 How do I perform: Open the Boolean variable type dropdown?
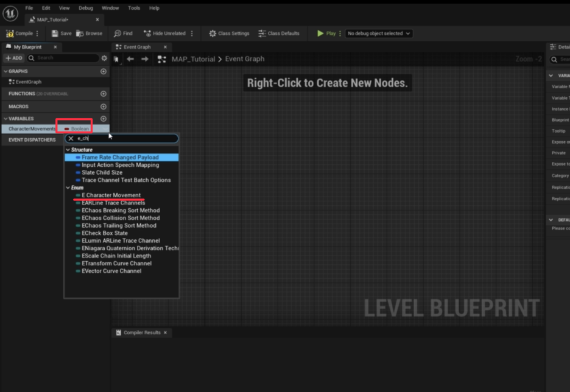point(77,128)
